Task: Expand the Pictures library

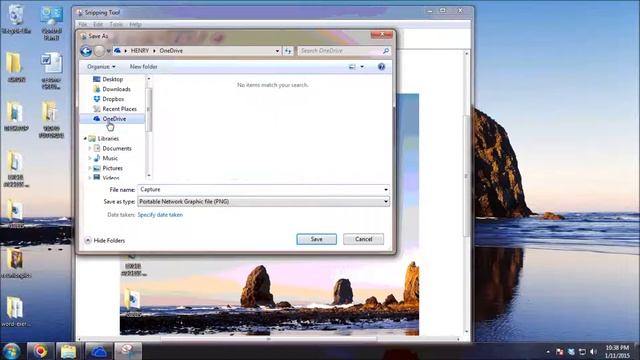Action: click(90, 168)
